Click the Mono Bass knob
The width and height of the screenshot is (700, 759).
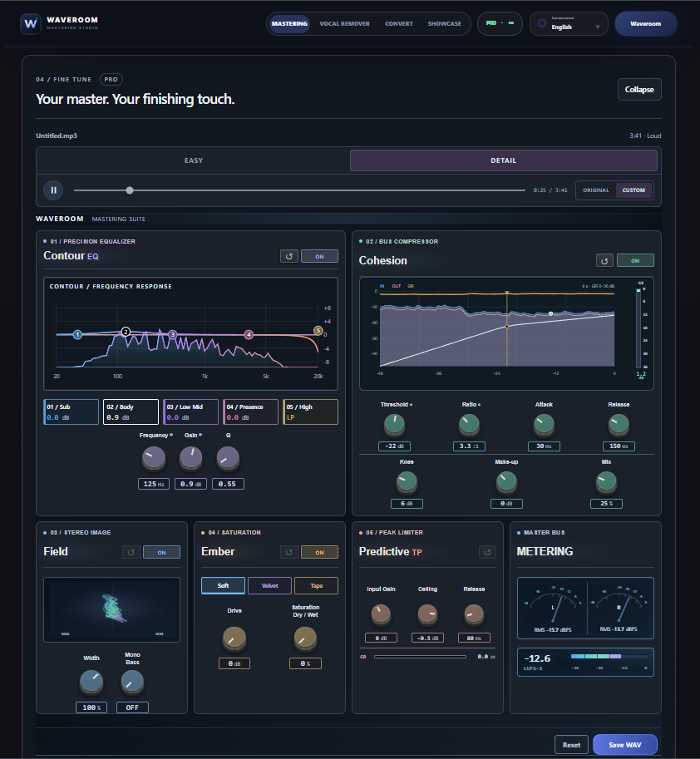tap(132, 682)
